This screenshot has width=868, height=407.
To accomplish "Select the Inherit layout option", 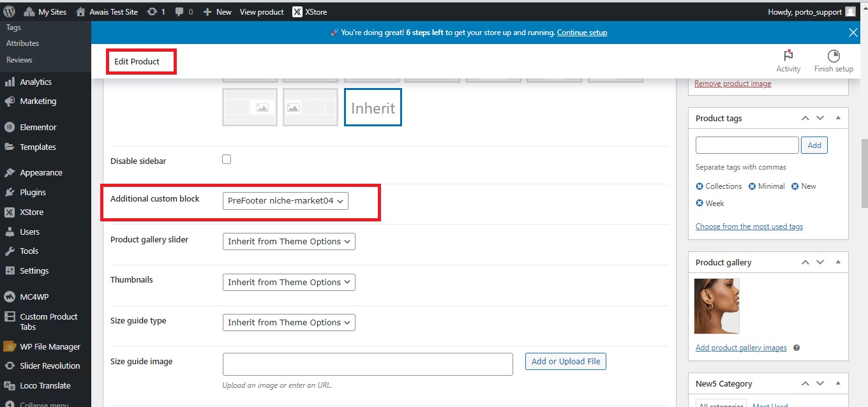I will tap(373, 107).
